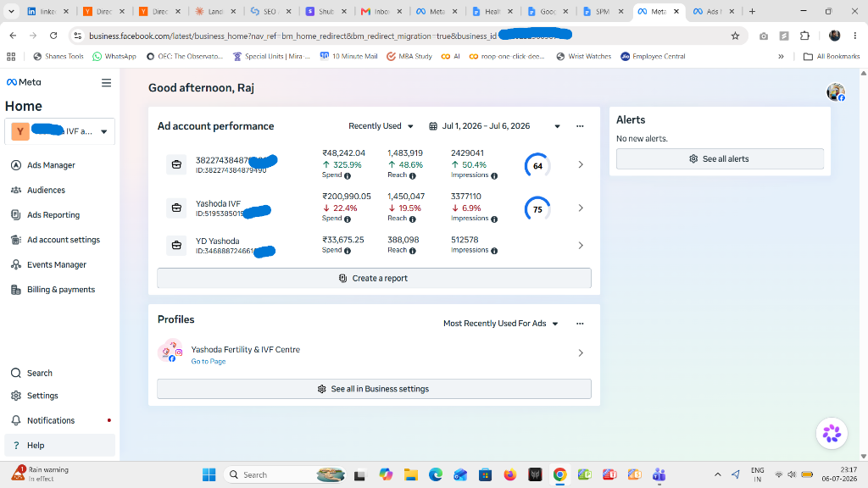The height and width of the screenshot is (488, 868).
Task: Open Audiences in the sidebar
Action: click(x=46, y=190)
